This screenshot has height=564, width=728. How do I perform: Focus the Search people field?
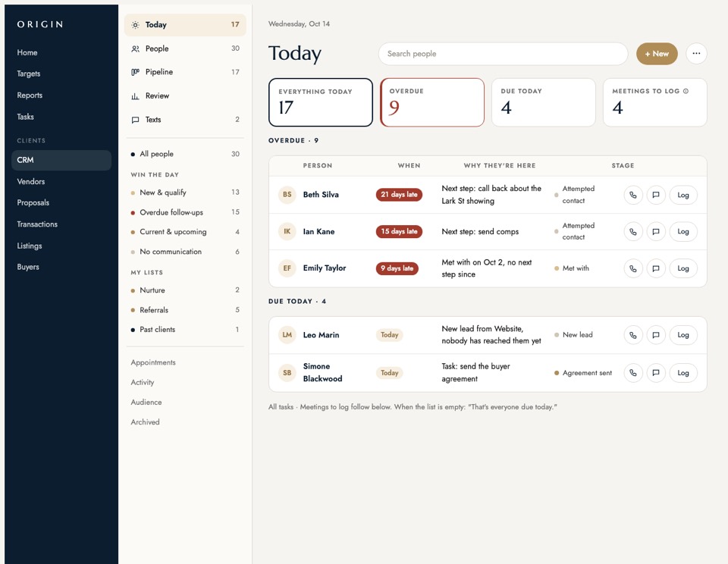pyautogui.click(x=503, y=54)
